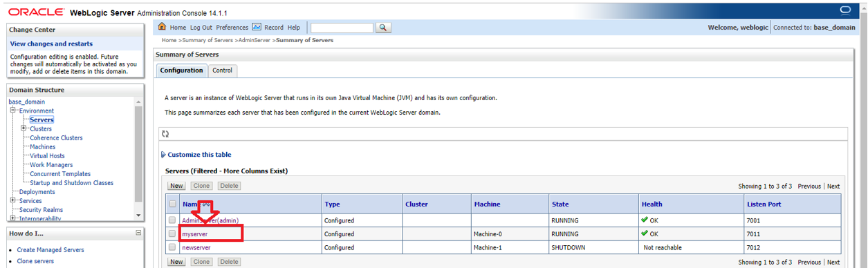The height and width of the screenshot is (268, 868).
Task: Check the newserver row checkbox
Action: pos(172,247)
